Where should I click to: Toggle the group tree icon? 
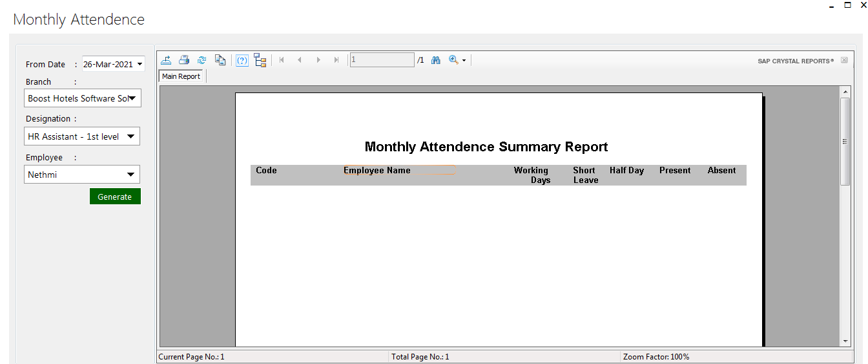pos(260,60)
